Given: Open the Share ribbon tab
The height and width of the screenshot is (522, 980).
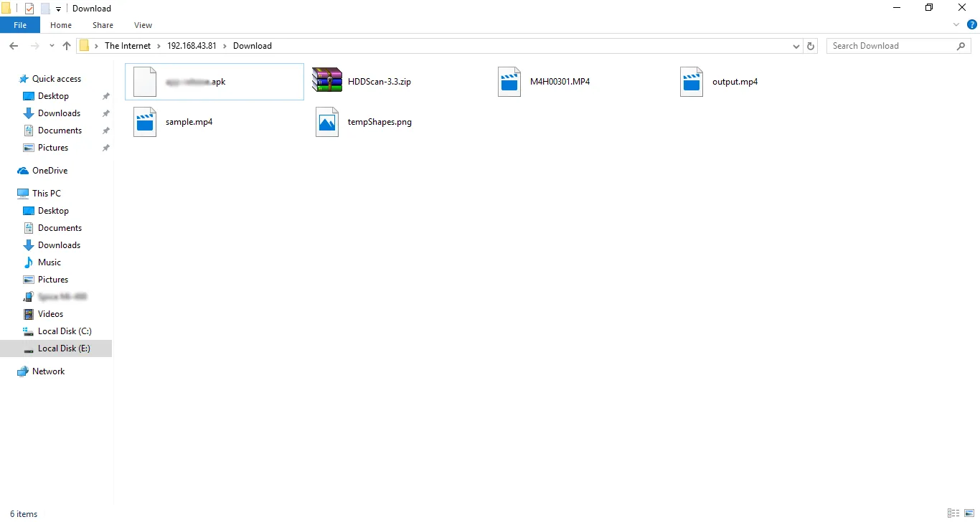Looking at the screenshot, I should [x=103, y=25].
